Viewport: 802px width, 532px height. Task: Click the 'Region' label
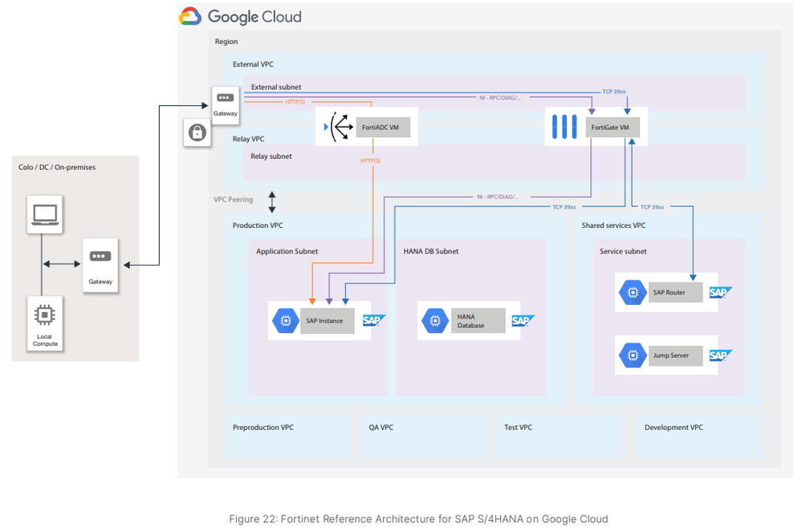coord(226,42)
